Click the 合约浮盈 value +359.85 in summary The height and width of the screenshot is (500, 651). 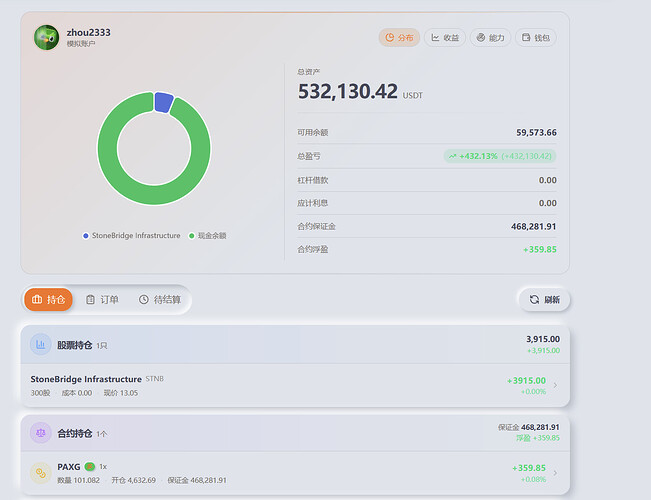tap(539, 250)
